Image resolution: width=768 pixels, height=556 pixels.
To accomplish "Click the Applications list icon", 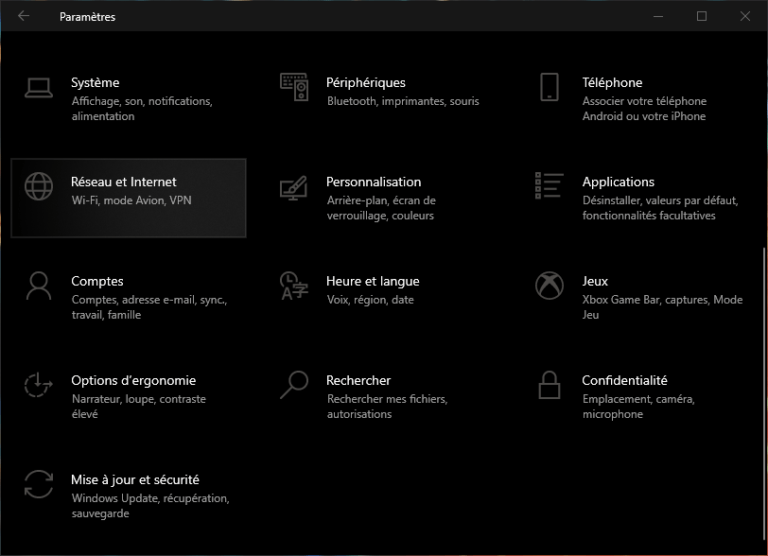I will tap(549, 186).
